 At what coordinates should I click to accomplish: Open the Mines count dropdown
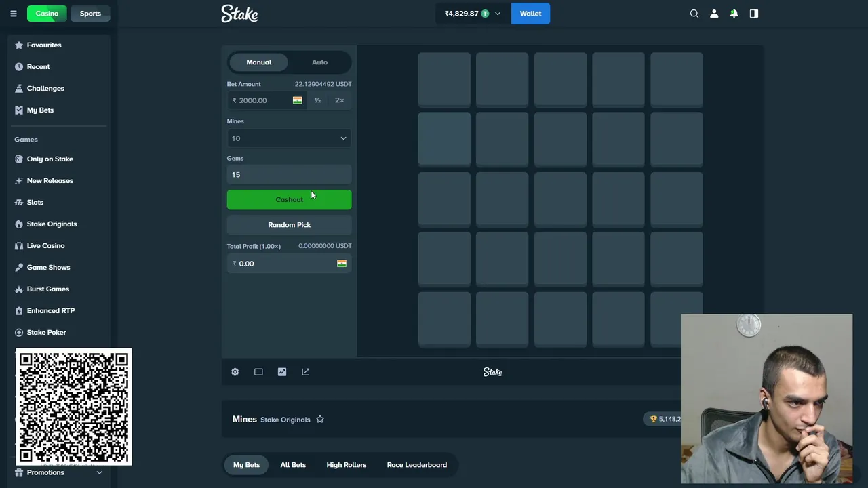[289, 138]
